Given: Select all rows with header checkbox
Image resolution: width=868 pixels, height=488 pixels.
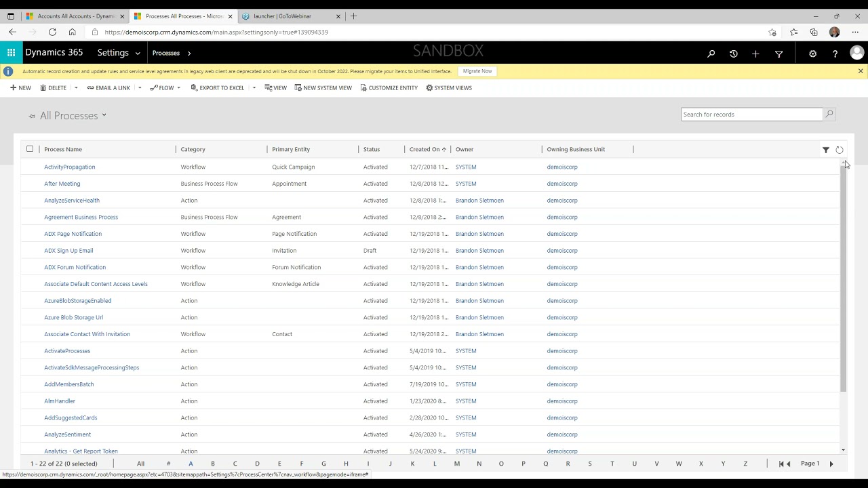Looking at the screenshot, I should (x=30, y=149).
